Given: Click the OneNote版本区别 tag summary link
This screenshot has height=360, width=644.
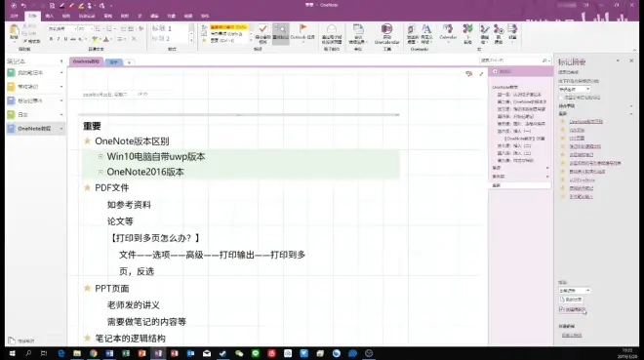Looking at the screenshot, I should [x=586, y=122].
